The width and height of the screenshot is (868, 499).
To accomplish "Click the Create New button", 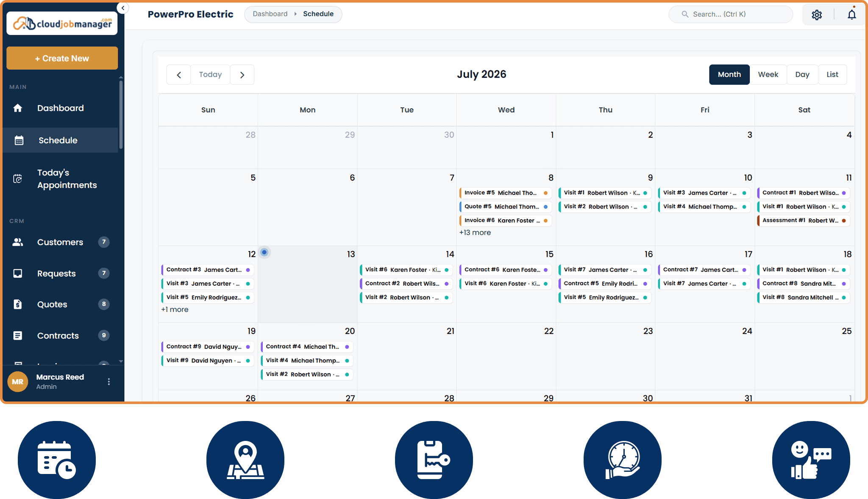I will 62,58.
